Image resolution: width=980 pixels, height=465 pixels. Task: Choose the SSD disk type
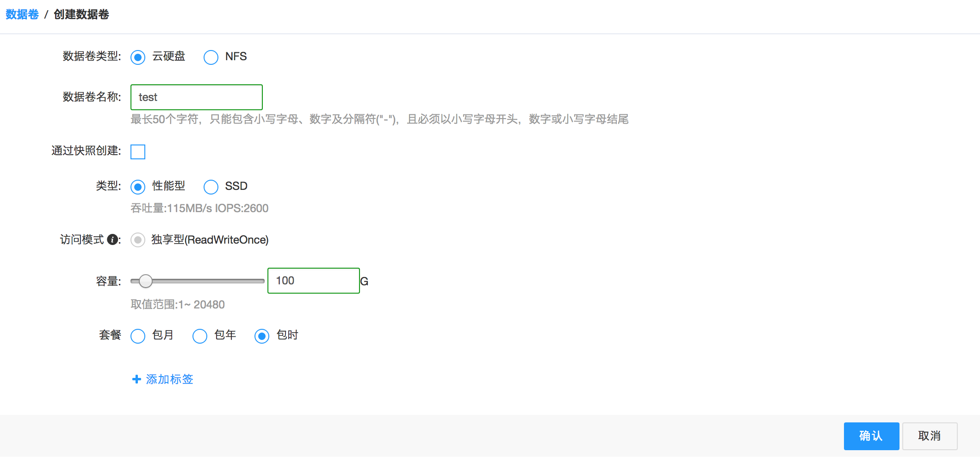click(211, 187)
